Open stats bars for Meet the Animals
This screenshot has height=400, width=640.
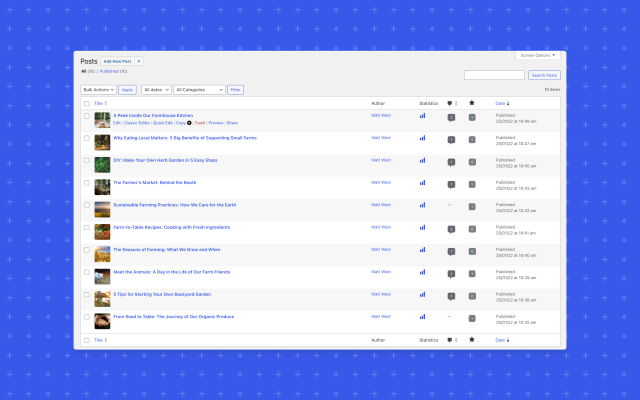pos(422,272)
